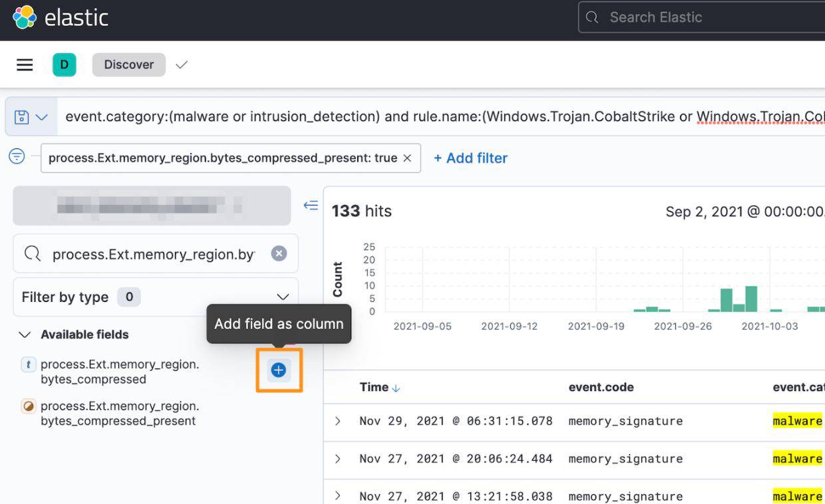Click the Discover breadcrumb

128,64
